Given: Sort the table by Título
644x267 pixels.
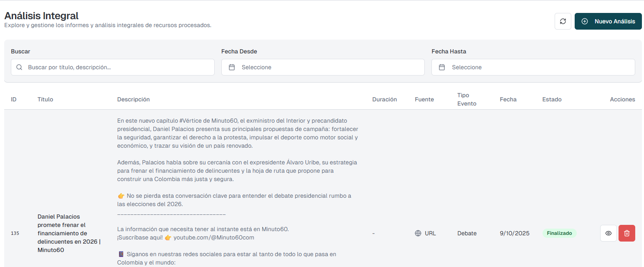Looking at the screenshot, I should click(x=45, y=99).
